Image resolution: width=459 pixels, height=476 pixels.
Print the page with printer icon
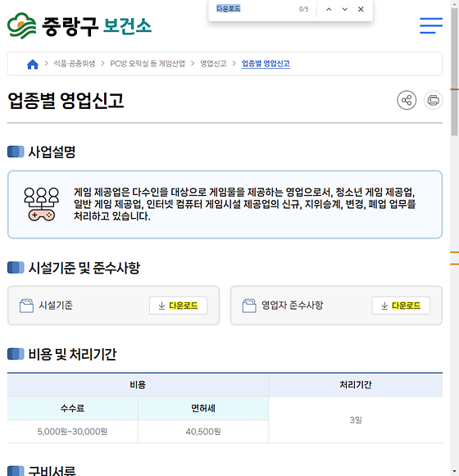(x=433, y=100)
